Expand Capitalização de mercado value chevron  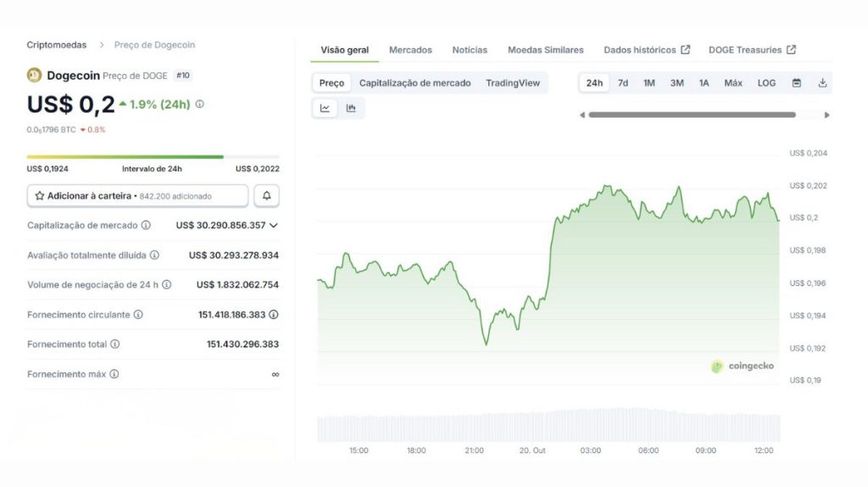tap(274, 226)
